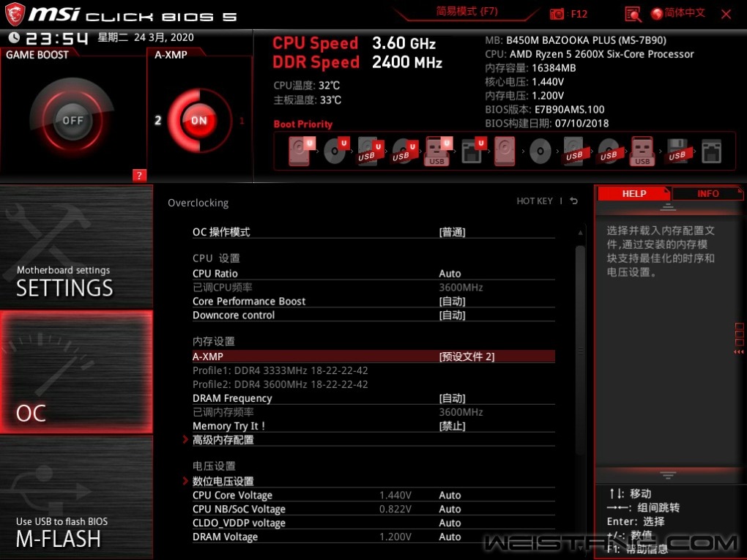Toggle the GAME BOOST OFF knob

pyautogui.click(x=73, y=120)
